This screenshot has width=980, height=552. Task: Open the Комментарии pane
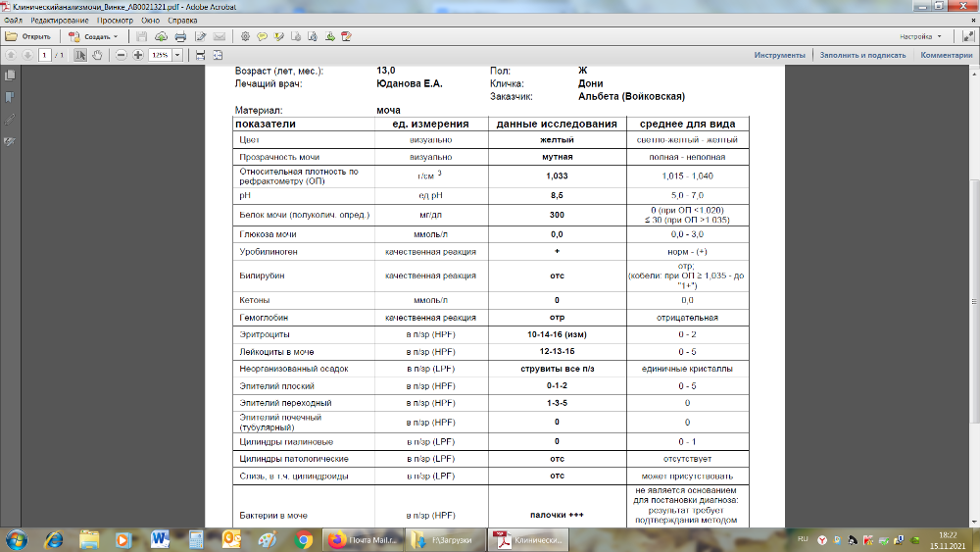[x=946, y=55]
